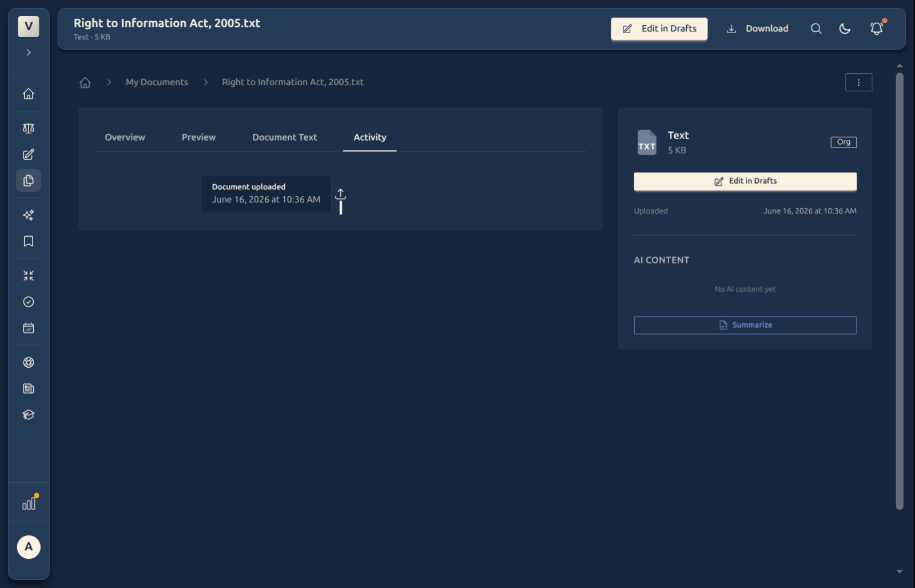Image resolution: width=915 pixels, height=588 pixels.
Task: Open the search magnifier icon
Action: point(816,29)
